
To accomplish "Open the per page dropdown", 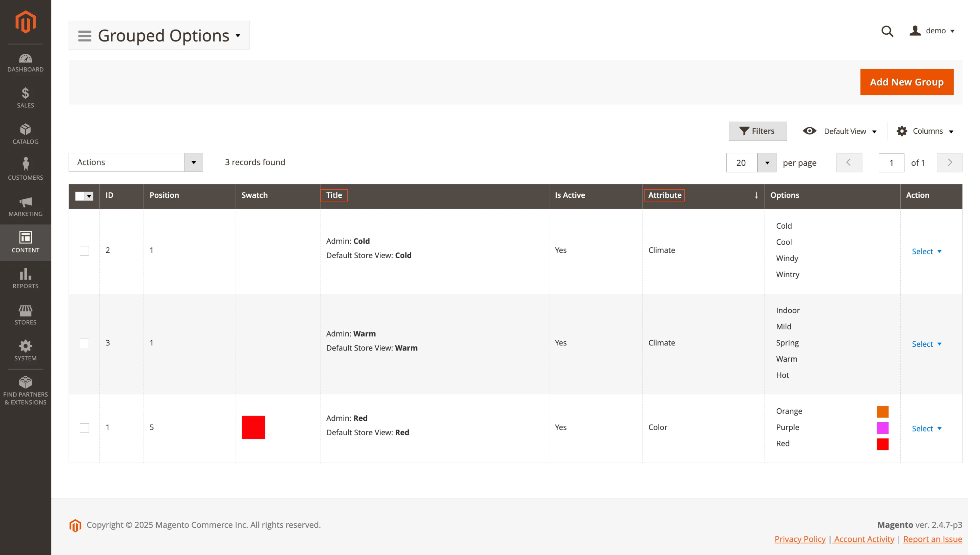I will [750, 162].
